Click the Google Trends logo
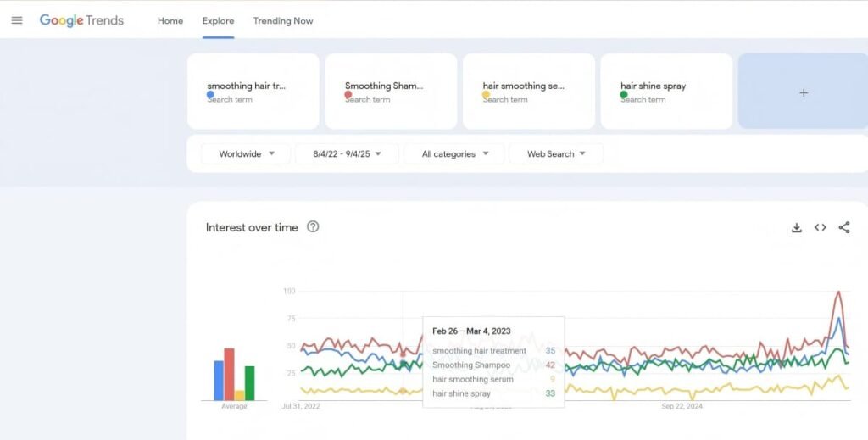Viewport: 868px width, 440px height. (x=81, y=20)
